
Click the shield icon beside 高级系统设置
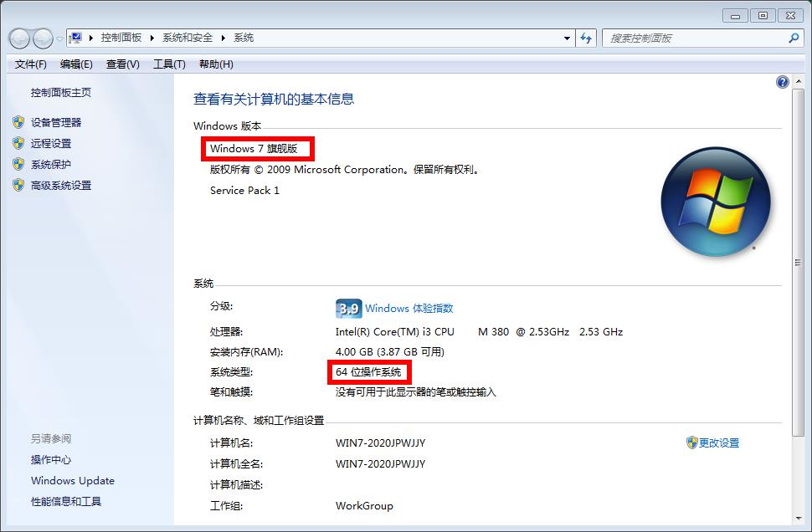click(18, 185)
